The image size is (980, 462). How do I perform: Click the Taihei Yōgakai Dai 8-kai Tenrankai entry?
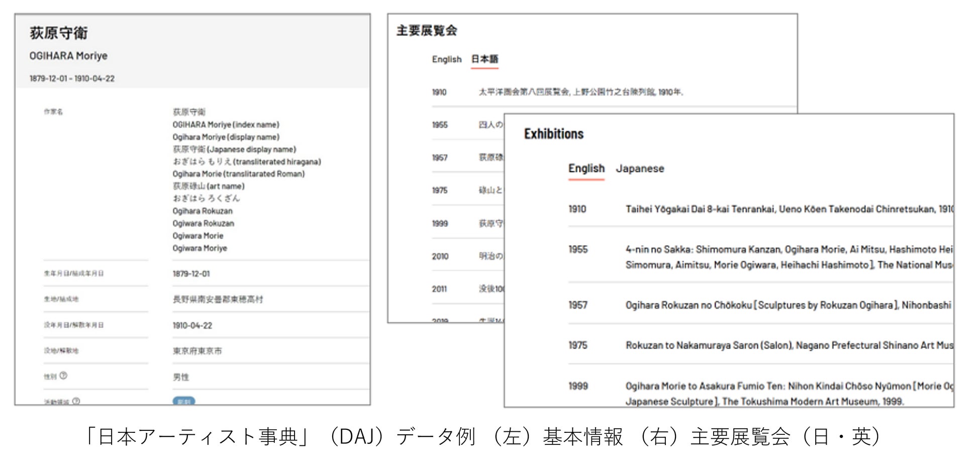[789, 209]
